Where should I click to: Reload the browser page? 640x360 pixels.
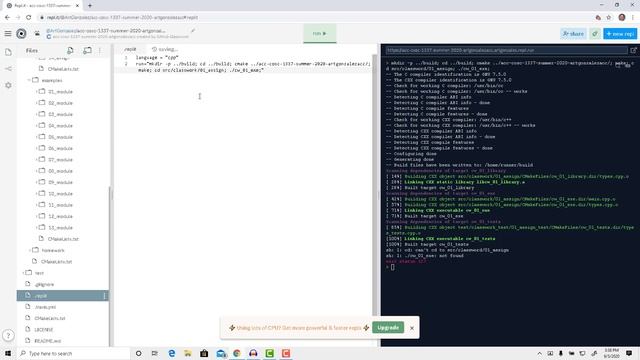[29, 17]
